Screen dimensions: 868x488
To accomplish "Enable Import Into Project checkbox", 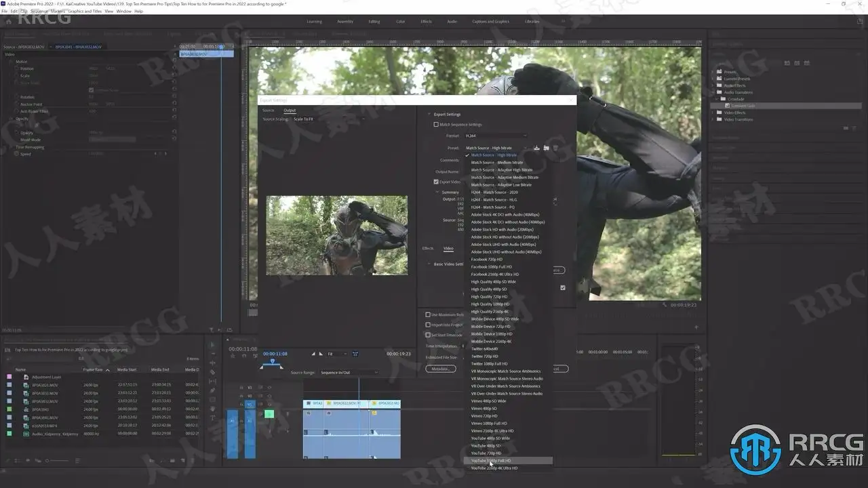I will click(x=428, y=325).
